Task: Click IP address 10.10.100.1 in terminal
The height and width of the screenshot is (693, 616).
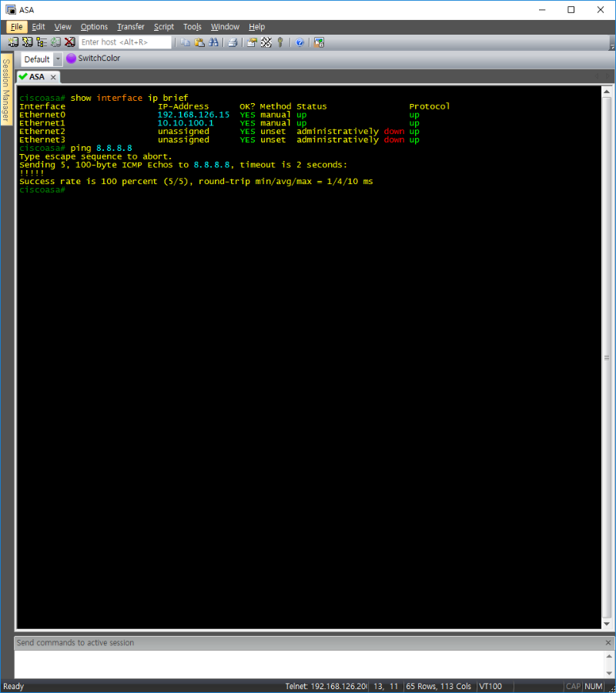Action: [186, 123]
